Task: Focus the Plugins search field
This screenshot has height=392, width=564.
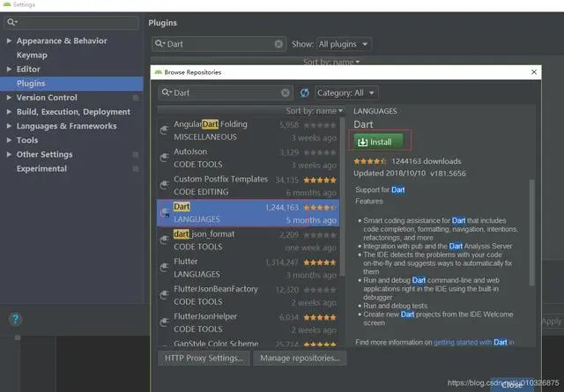Action: click(219, 44)
